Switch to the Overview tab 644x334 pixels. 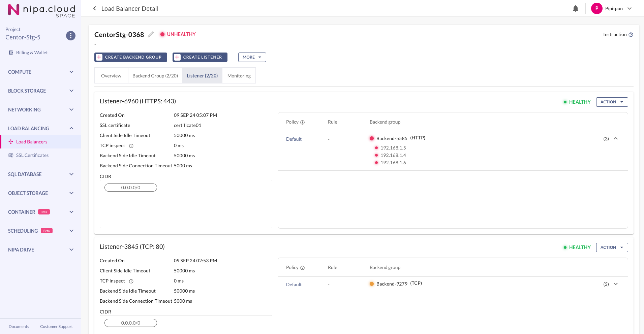111,76
